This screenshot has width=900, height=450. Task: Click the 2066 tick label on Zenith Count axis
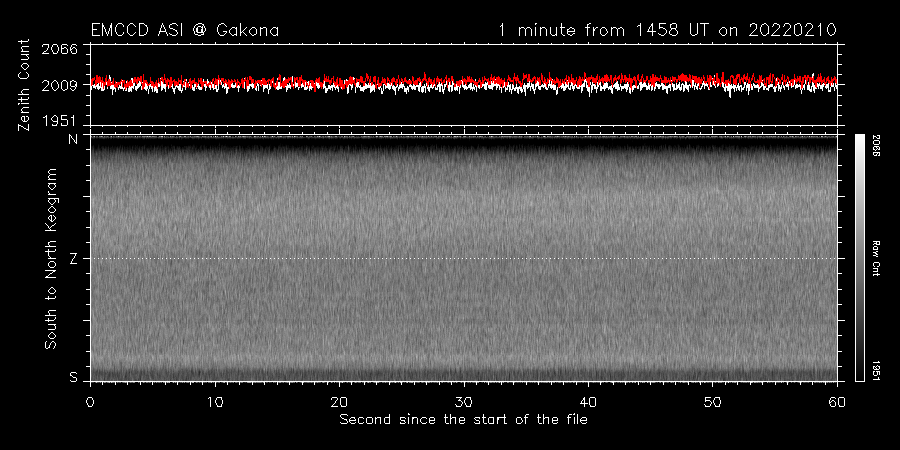(59, 49)
